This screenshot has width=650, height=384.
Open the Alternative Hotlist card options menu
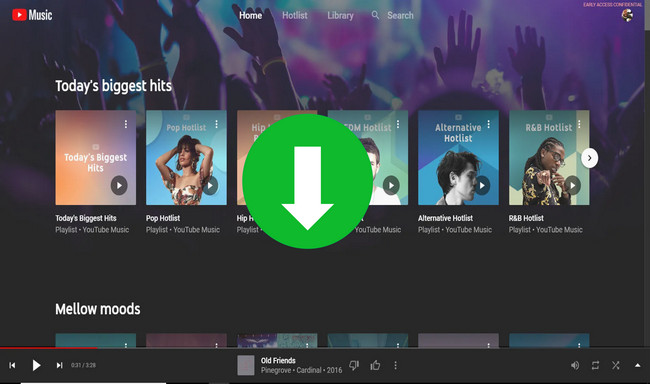point(489,124)
